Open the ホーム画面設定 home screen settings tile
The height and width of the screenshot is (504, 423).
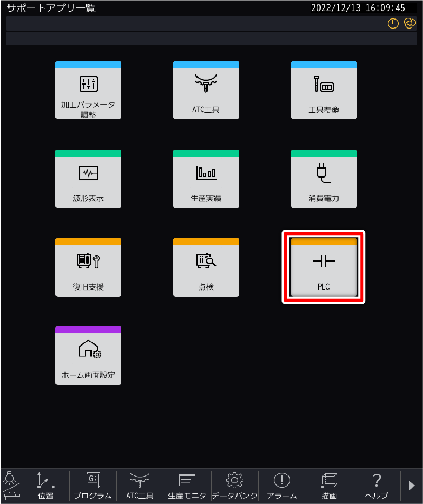point(88,355)
